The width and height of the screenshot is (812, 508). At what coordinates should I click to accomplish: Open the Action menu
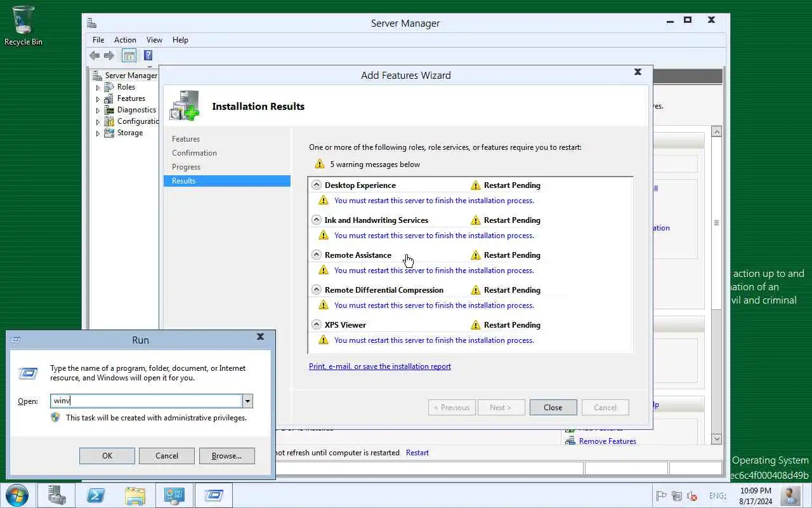[x=125, y=39]
